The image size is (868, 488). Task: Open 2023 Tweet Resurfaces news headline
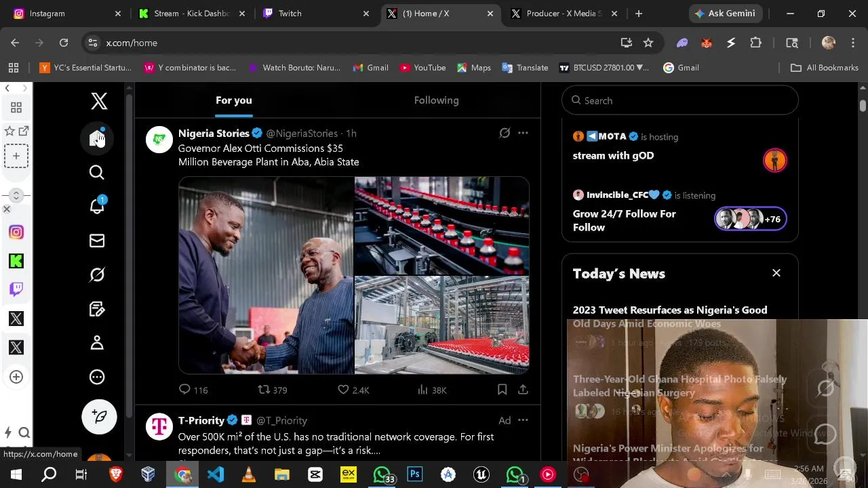tap(670, 317)
